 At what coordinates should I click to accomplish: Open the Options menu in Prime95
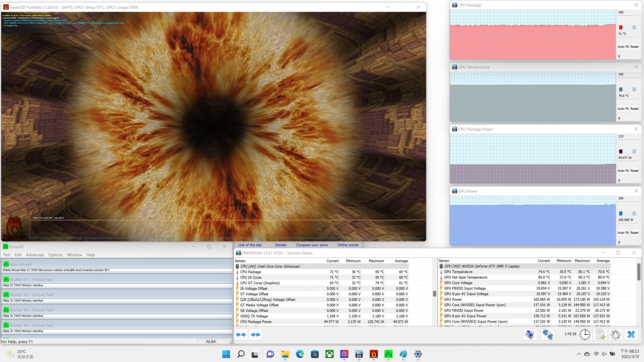[x=55, y=255]
